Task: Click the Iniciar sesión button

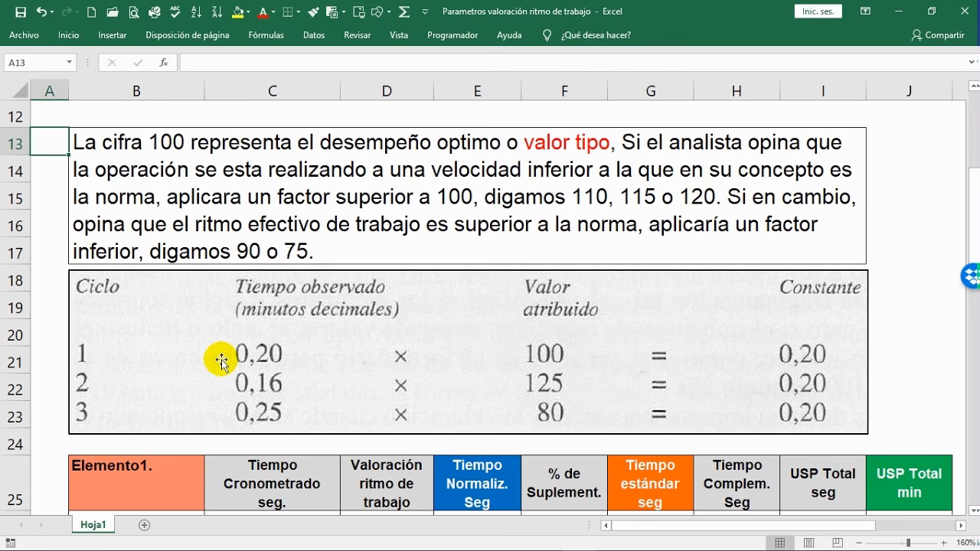Action: [x=817, y=11]
